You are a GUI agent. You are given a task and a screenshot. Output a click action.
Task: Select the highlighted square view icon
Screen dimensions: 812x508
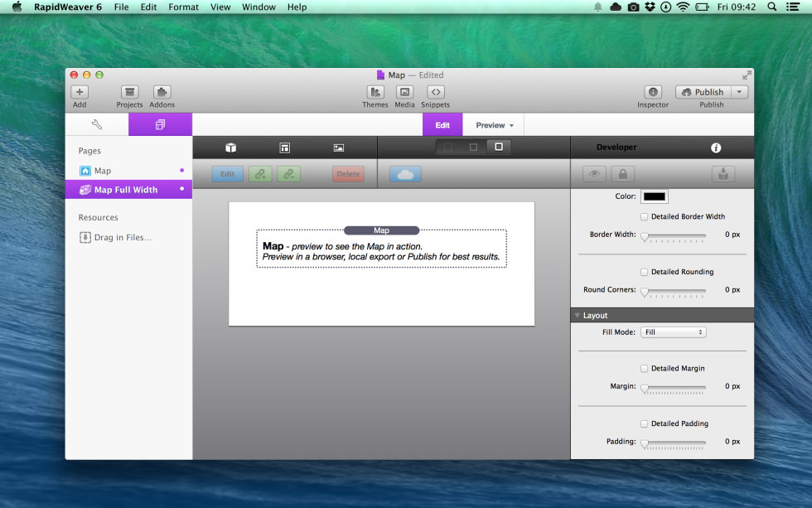[498, 147]
